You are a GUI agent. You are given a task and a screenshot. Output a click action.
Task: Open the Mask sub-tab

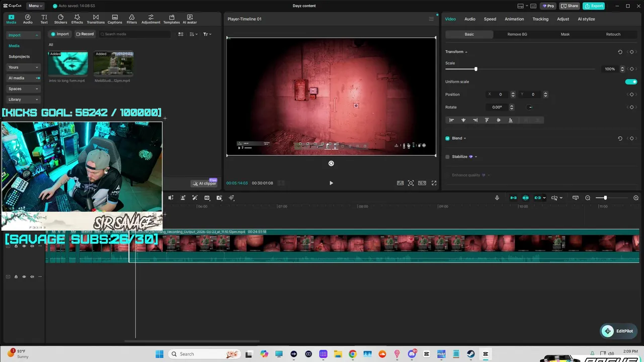click(565, 34)
